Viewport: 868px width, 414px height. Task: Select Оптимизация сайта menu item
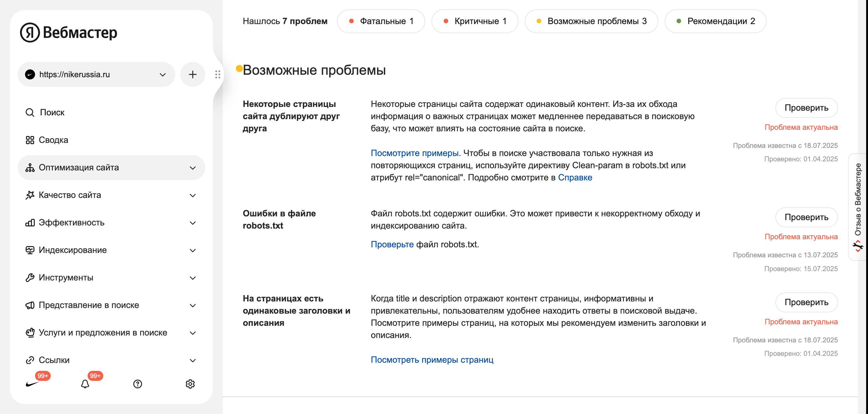tap(111, 168)
